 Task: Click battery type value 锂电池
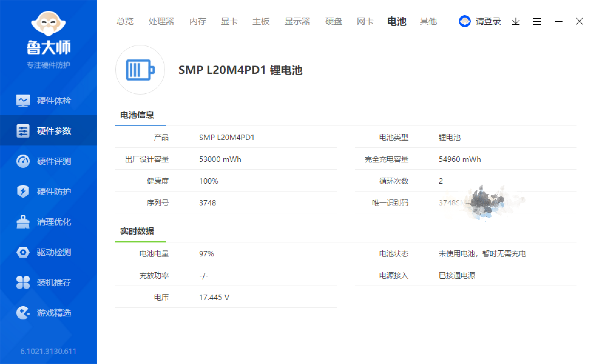(x=450, y=137)
